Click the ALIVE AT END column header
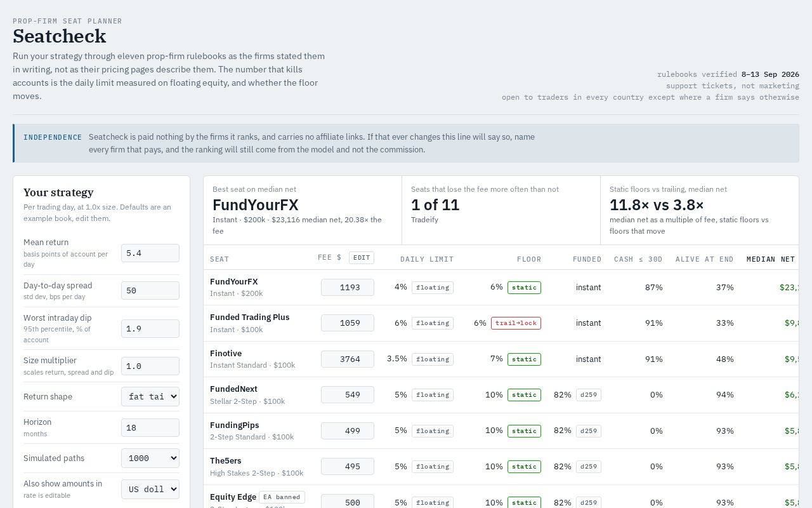812x508 pixels. coord(705,259)
